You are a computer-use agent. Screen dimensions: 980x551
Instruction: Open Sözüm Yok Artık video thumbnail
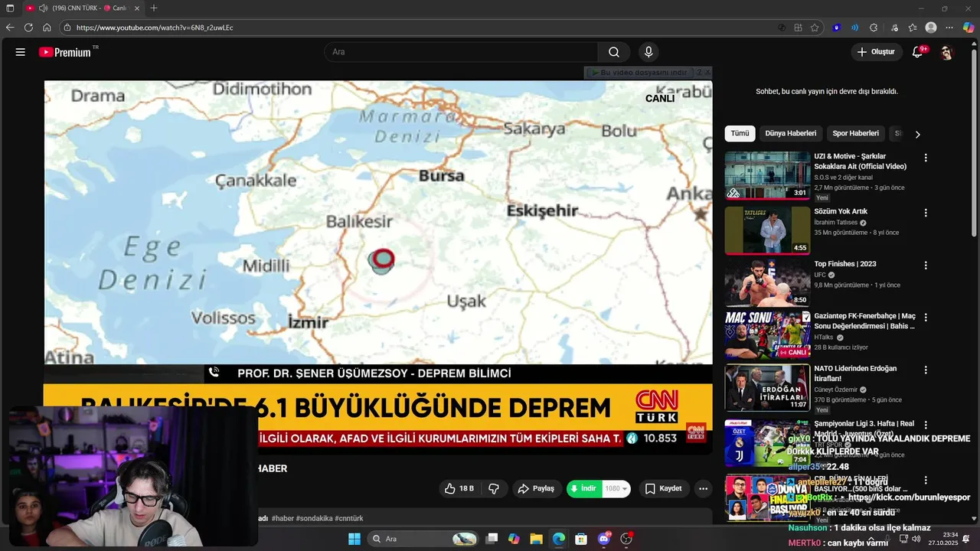767,230
